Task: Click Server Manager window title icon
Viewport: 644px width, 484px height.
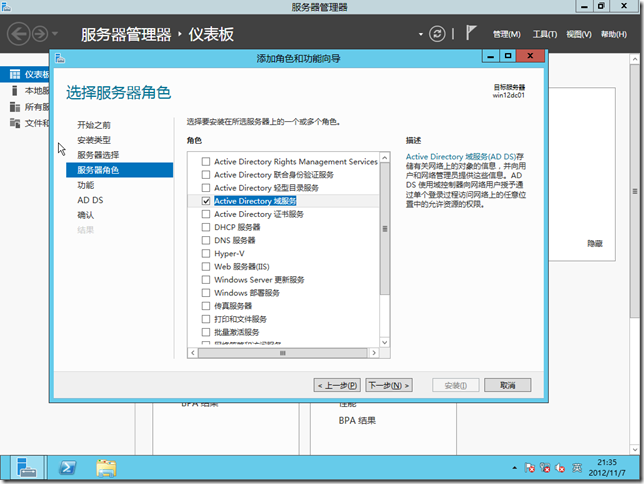Action: [6, 7]
